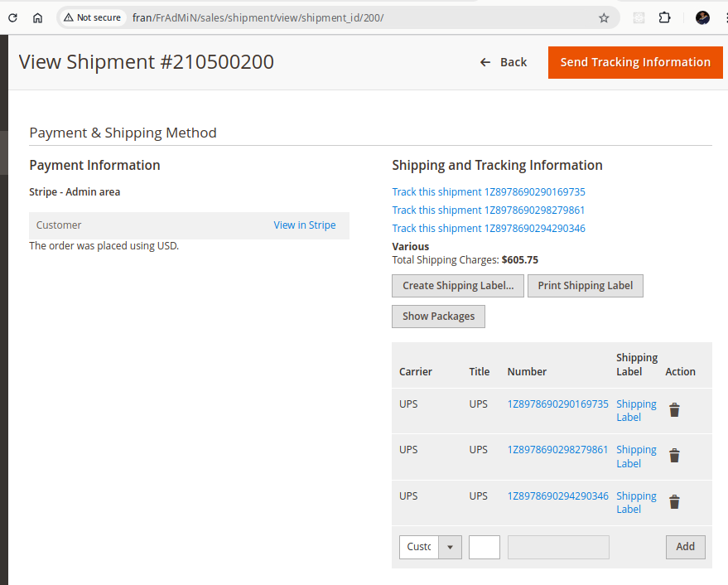This screenshot has width=728, height=585.
Task: Open View in Stripe customer link
Action: 304,225
